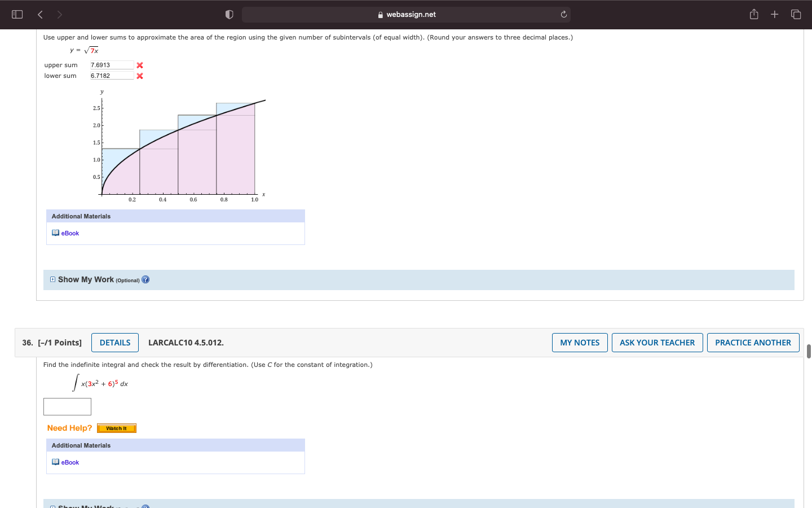This screenshot has width=812, height=508.
Task: Switch to MY NOTES
Action: tap(580, 342)
